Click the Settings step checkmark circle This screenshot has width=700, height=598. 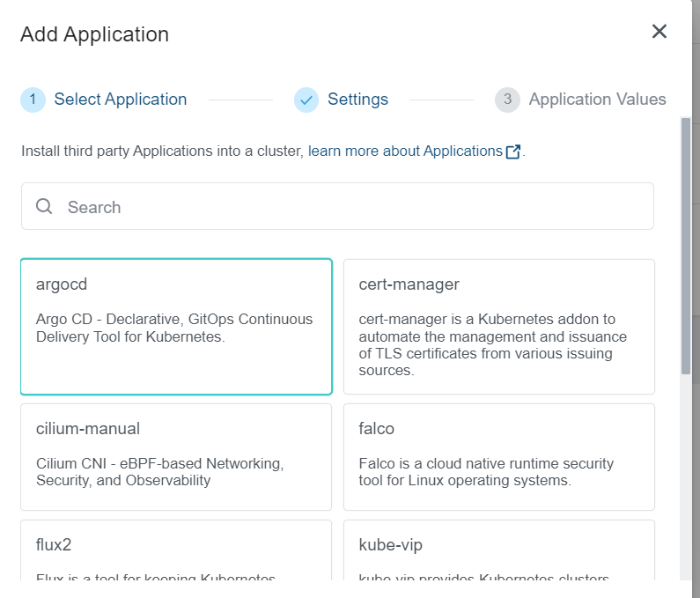(x=306, y=100)
